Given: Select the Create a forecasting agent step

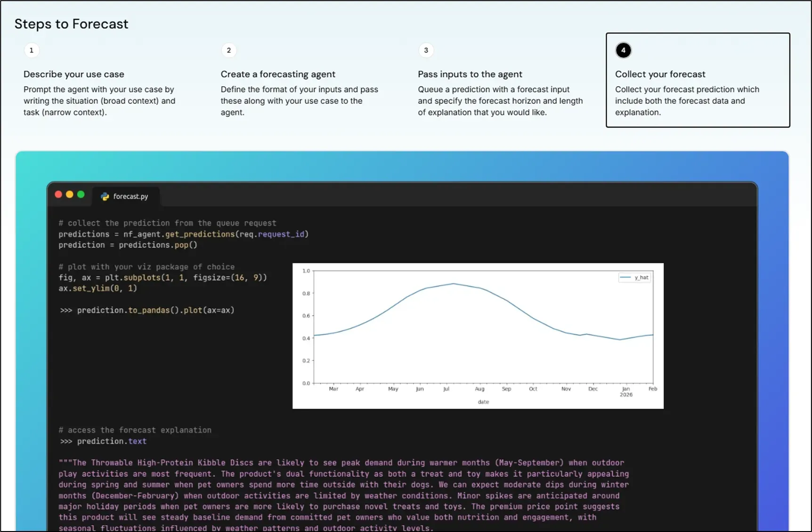Looking at the screenshot, I should coord(278,74).
